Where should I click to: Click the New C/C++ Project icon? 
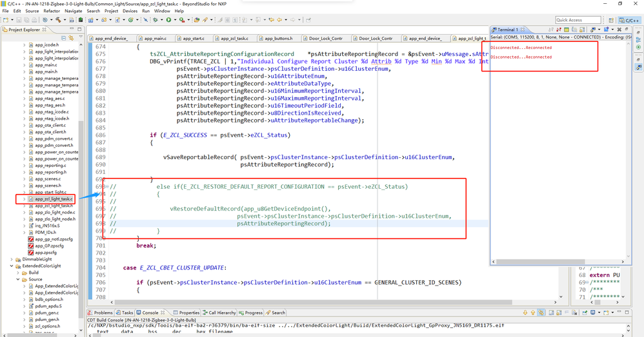90,20
